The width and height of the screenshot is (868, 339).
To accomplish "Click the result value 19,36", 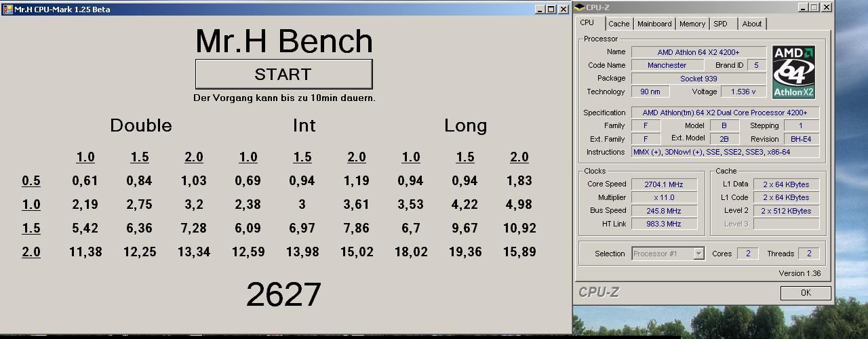I will click(x=465, y=252).
